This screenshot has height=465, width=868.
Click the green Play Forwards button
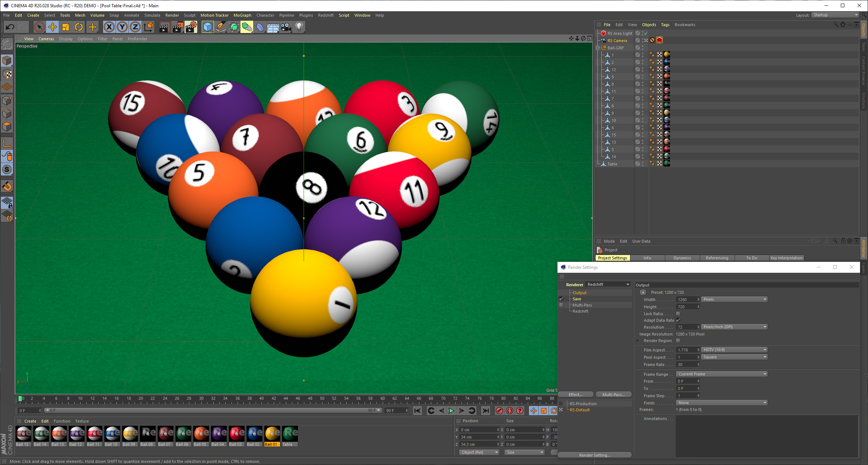pos(451,411)
